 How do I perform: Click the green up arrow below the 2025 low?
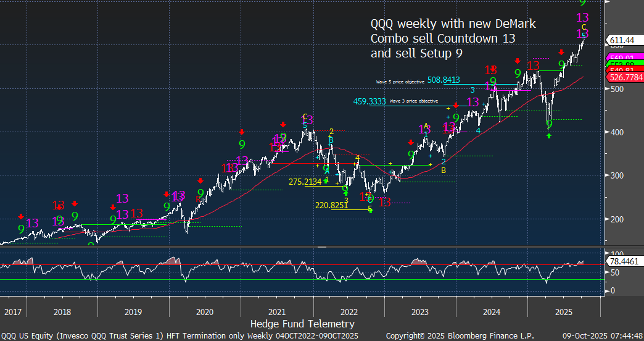549,135
